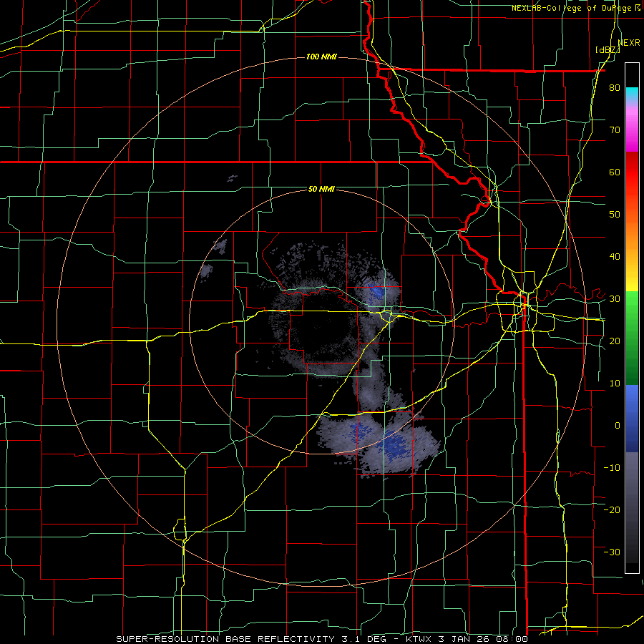Click the 60 value on the dBZ scale
This screenshot has width=644, height=644.
tap(615, 172)
